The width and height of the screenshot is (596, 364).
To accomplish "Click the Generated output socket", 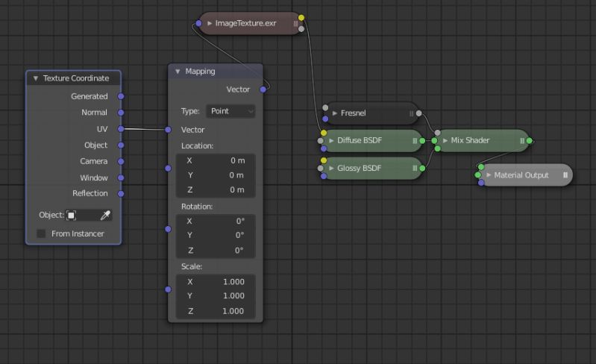I will (x=121, y=96).
